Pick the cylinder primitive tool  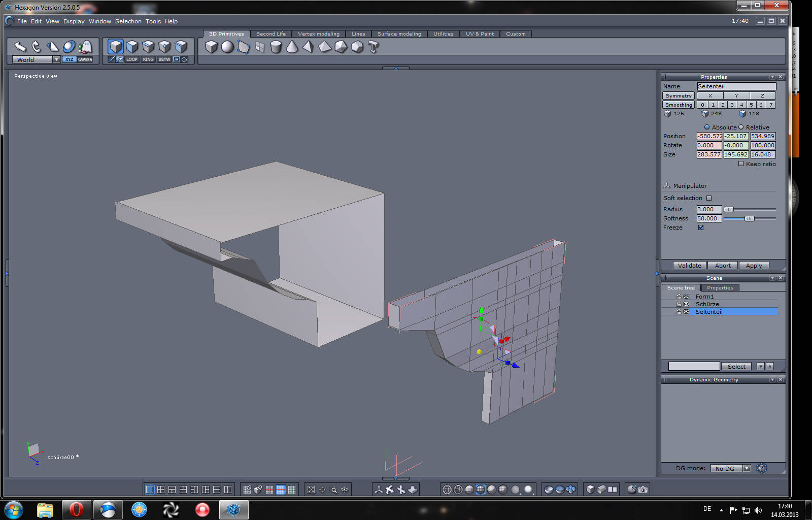[276, 47]
